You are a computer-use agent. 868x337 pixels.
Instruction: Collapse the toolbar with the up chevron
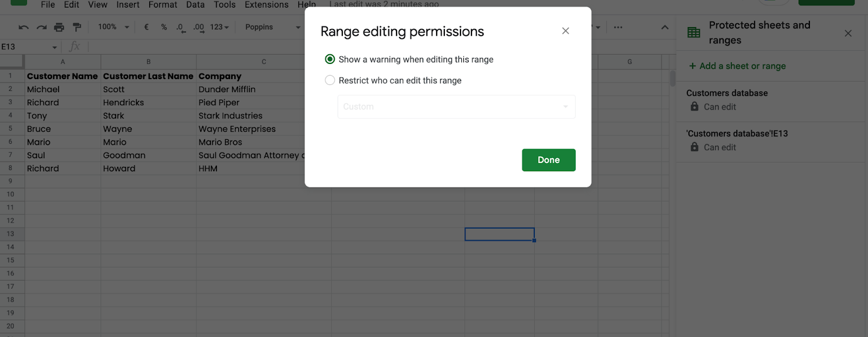coord(665,27)
